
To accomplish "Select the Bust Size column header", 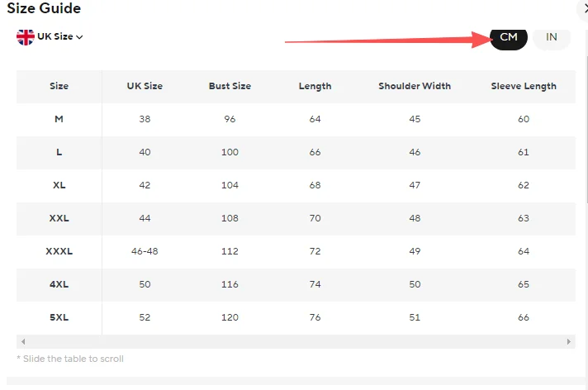I will 230,86.
